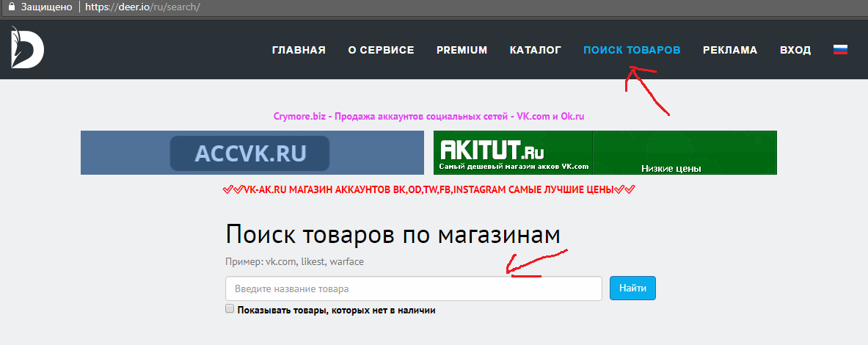Open the PREMIUM section
Viewport: 868px width, 345px height.
(x=462, y=50)
